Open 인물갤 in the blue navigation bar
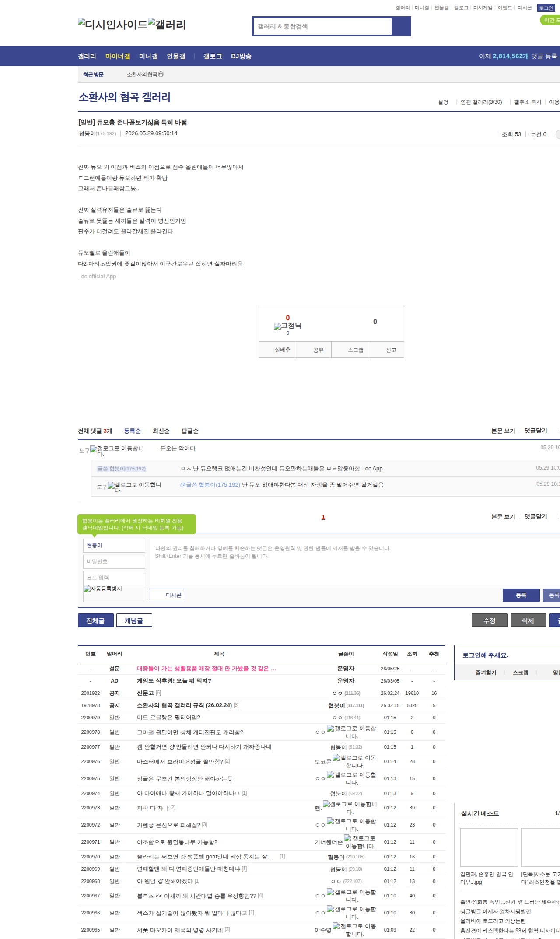 [176, 56]
